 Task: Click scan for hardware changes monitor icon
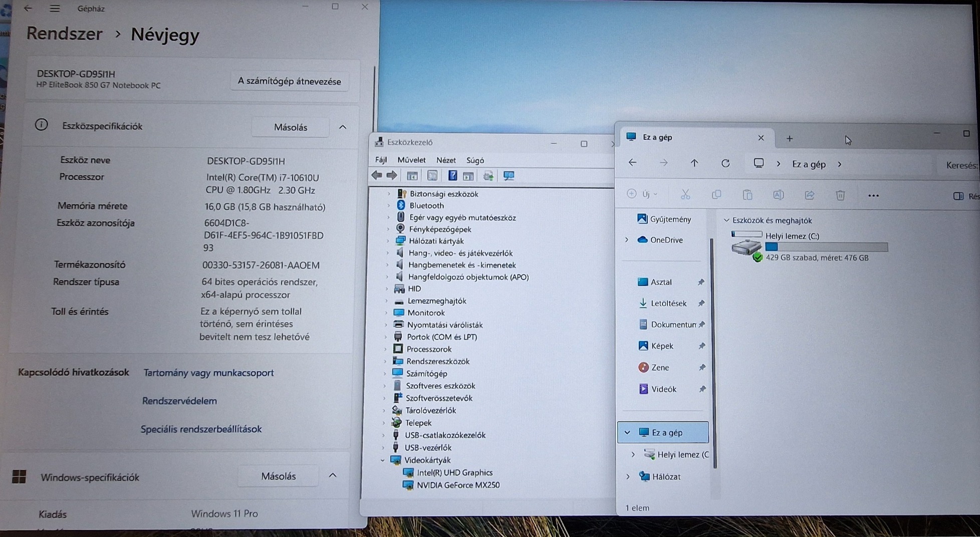[509, 176]
